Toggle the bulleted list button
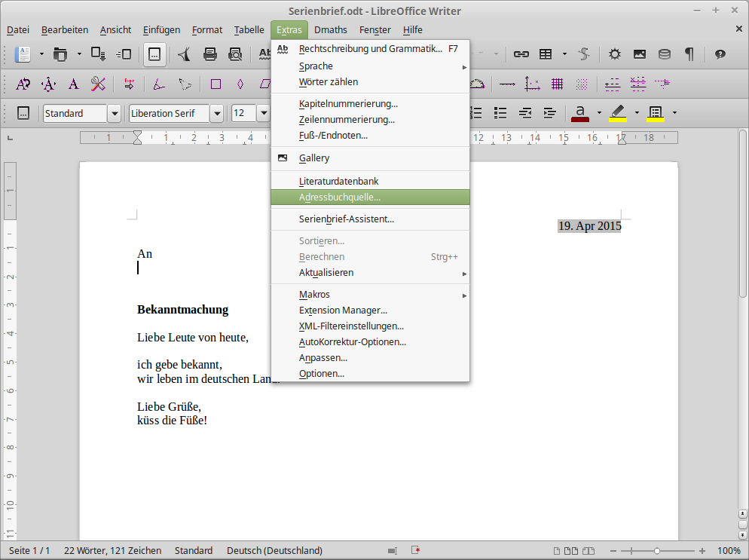This screenshot has height=560, width=749. tap(500, 113)
